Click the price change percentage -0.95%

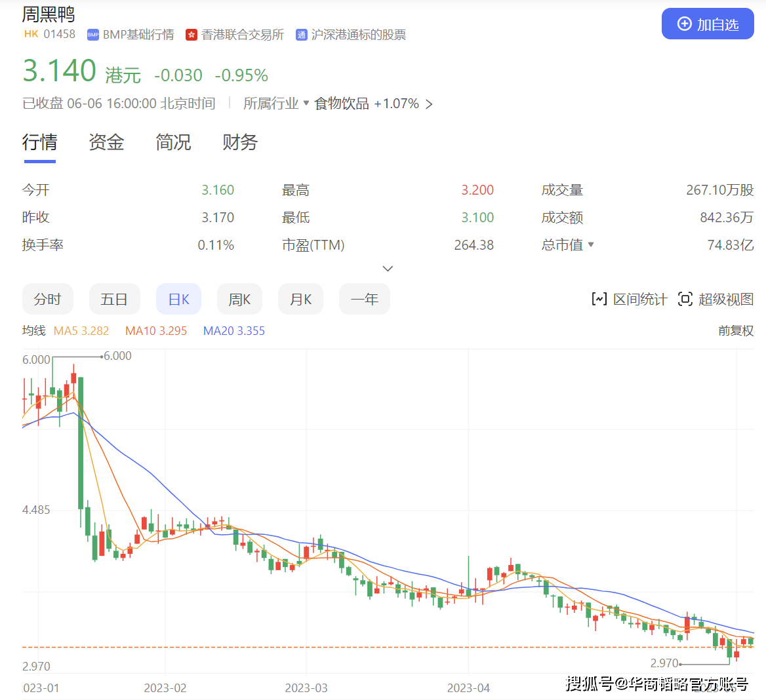coord(241,75)
